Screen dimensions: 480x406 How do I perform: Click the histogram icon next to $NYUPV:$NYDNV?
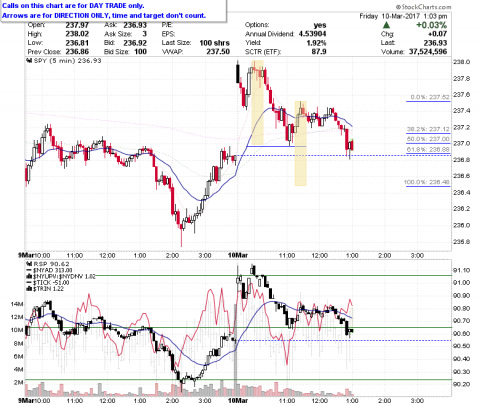[29, 276]
